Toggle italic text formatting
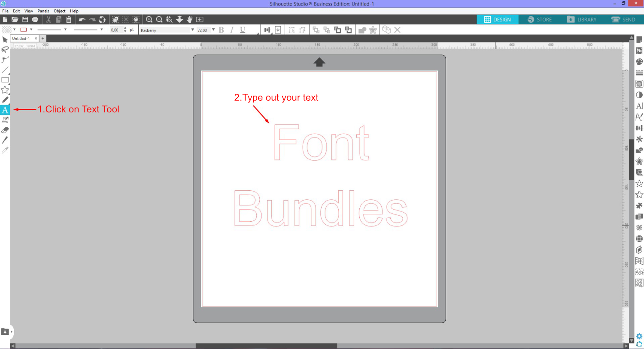 click(232, 30)
